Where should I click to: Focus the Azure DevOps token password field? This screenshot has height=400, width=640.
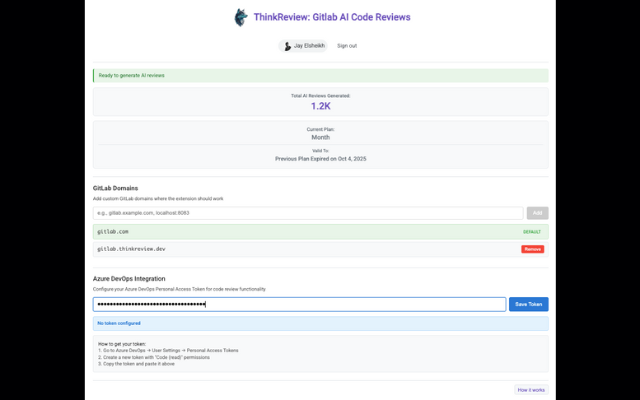click(299, 304)
